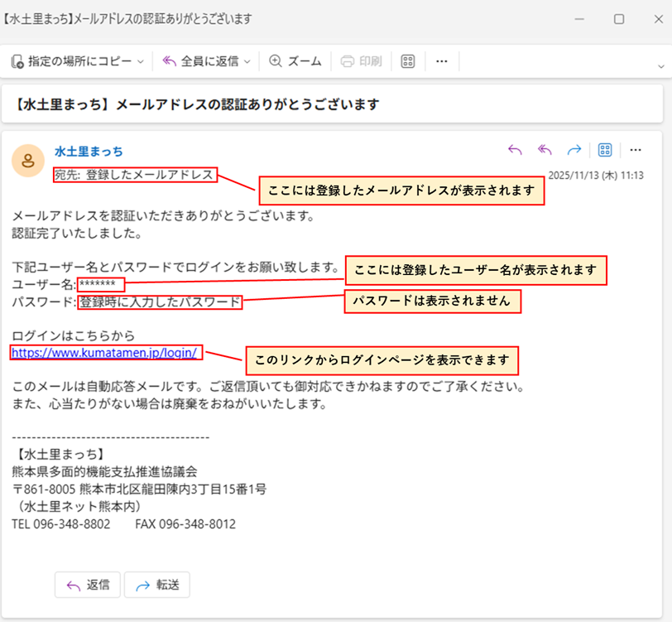Click the apps grid icon in top toolbar
The width and height of the screenshot is (672, 622).
tap(407, 61)
